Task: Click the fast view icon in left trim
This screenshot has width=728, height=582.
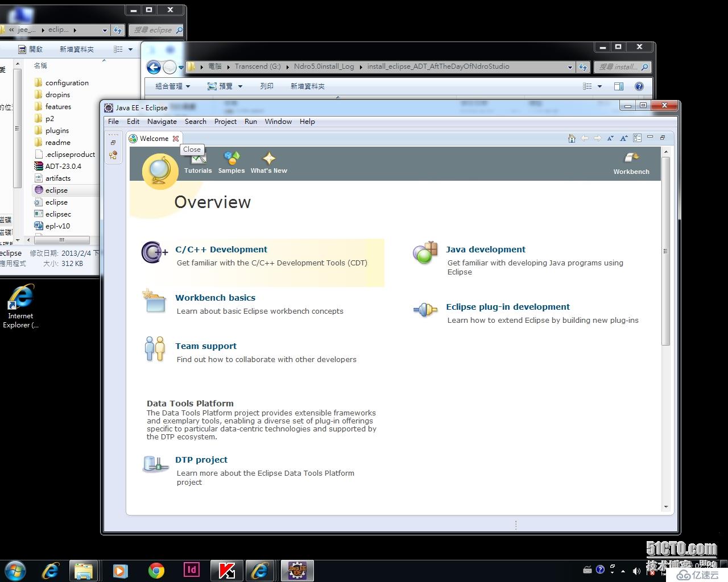Action: point(113,155)
